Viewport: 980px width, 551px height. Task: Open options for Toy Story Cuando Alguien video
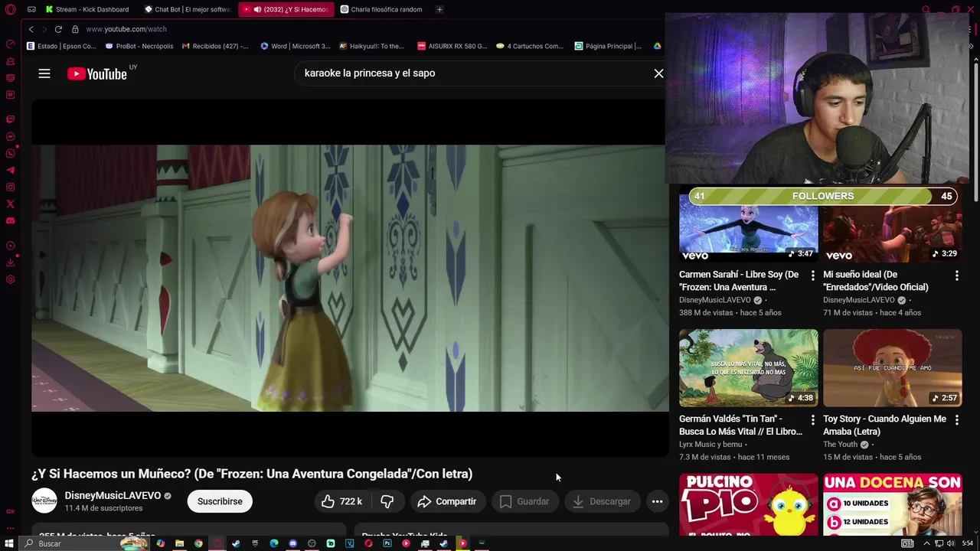pyautogui.click(x=957, y=420)
